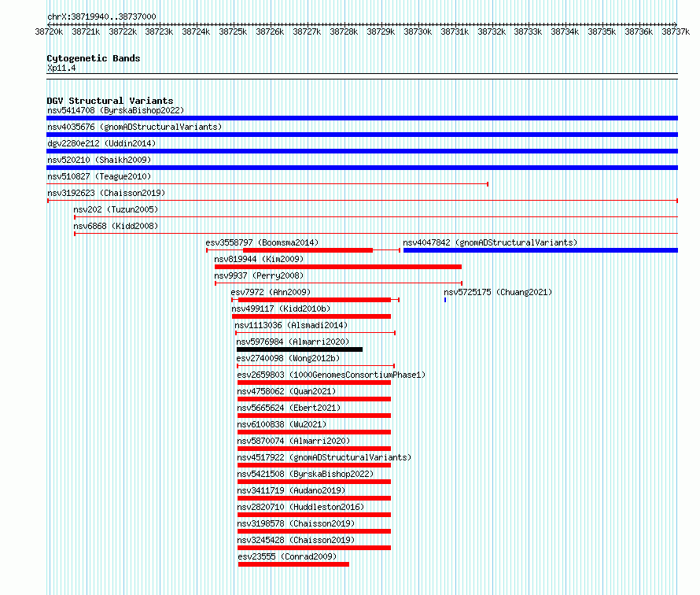Click the small blue marker of nsv5725175

(x=445, y=300)
